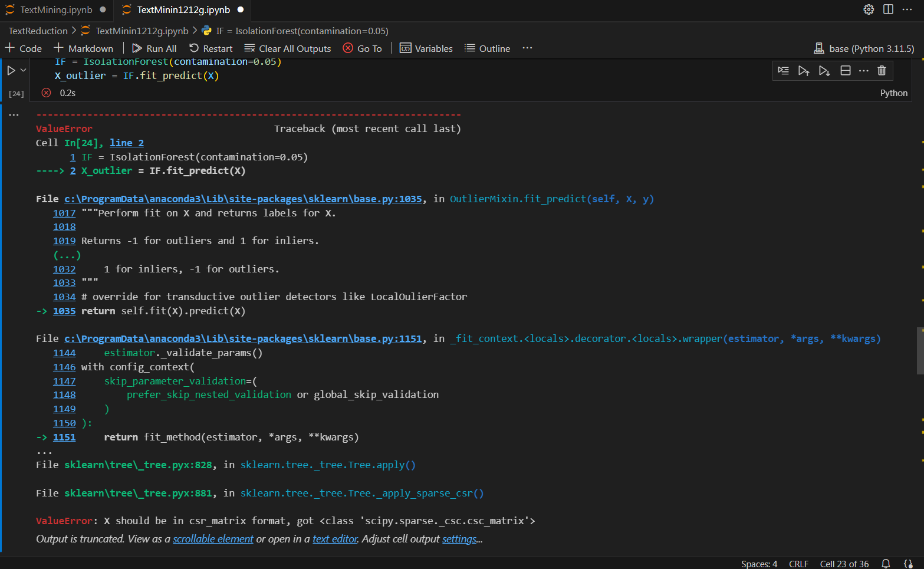Click IsolationForest symbol breadcrumb
The height and width of the screenshot is (569, 924).
[x=302, y=31]
